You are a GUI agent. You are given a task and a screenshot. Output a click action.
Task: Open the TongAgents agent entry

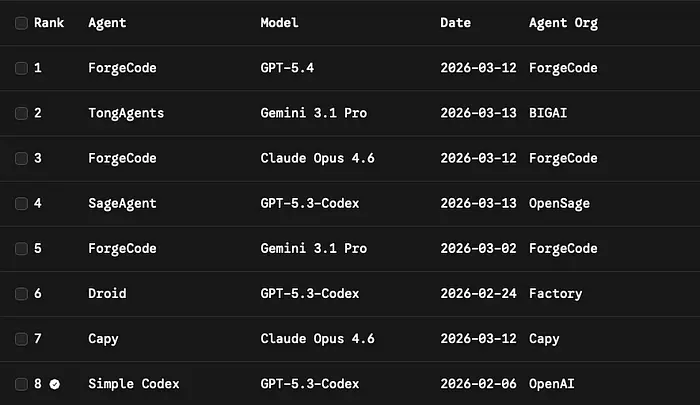[126, 113]
